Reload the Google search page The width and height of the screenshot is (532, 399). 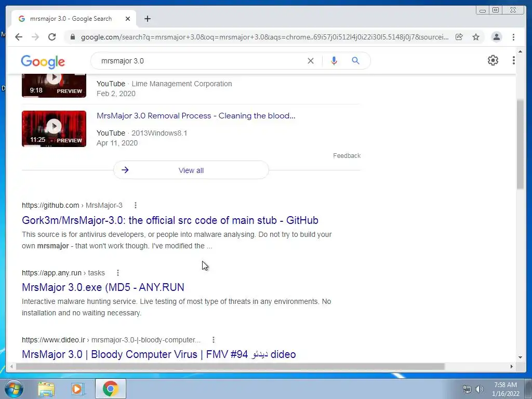(x=52, y=37)
